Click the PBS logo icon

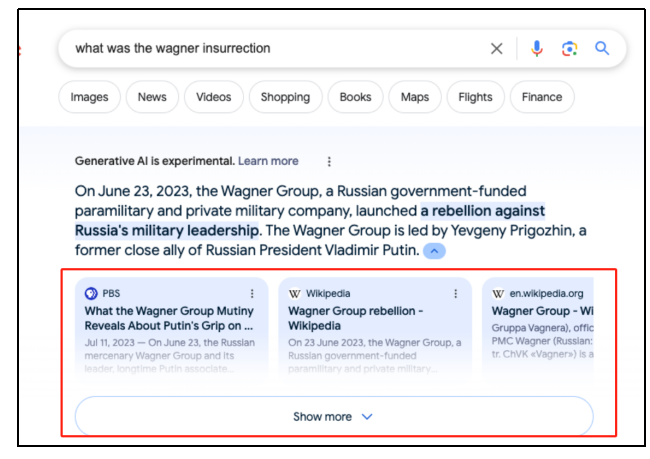click(91, 294)
